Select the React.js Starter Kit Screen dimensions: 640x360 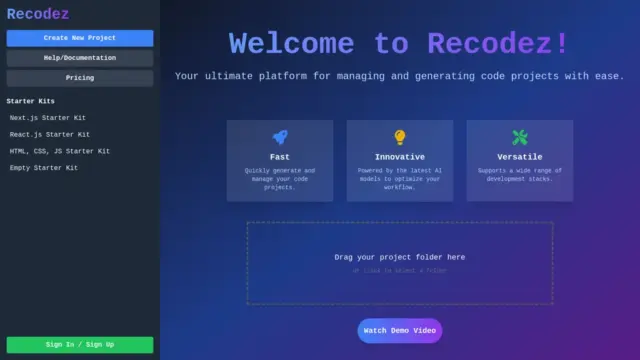(x=50, y=135)
